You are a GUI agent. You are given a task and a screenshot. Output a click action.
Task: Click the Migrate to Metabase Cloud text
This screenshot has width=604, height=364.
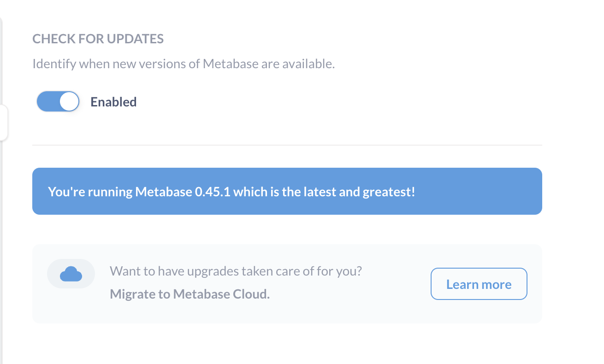(x=189, y=294)
